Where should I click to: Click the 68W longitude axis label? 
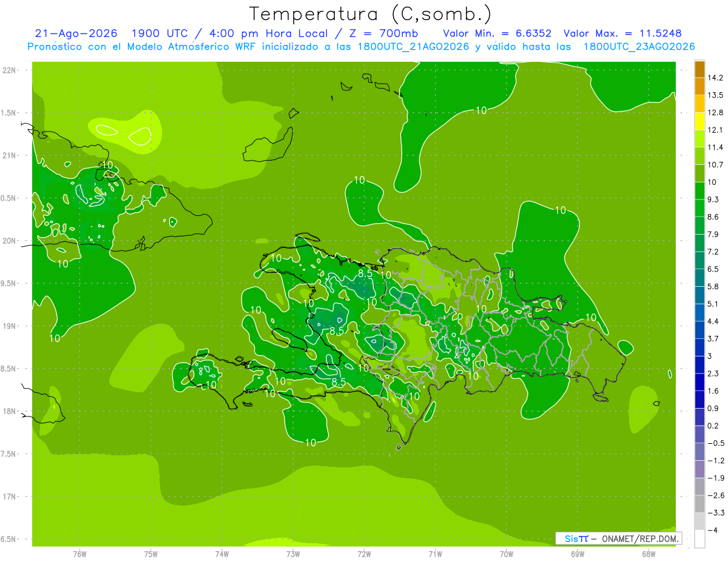[649, 554]
